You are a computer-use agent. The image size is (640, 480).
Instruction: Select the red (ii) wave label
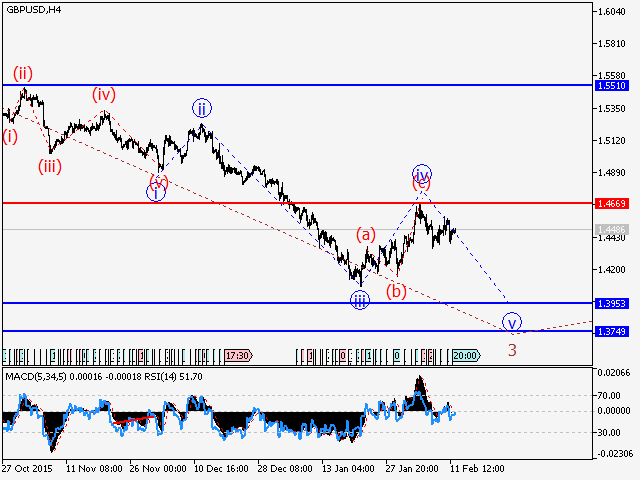pos(23,74)
